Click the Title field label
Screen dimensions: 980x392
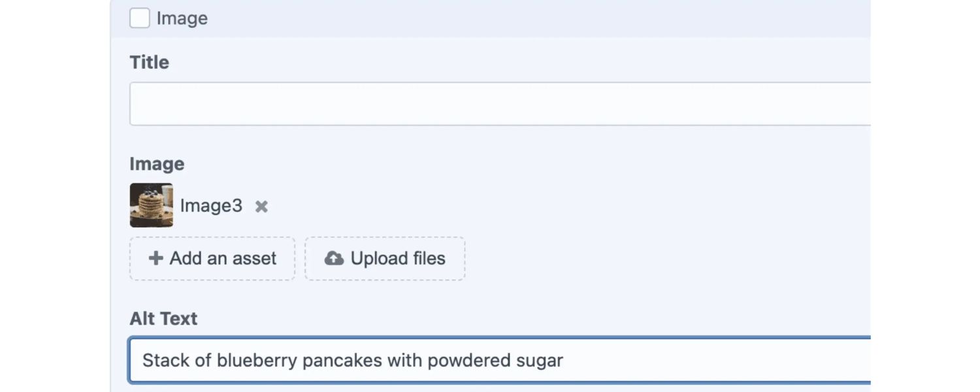(150, 63)
